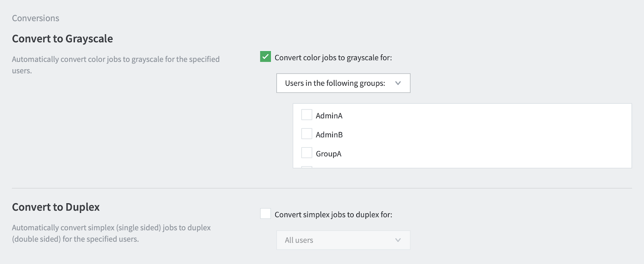Click the GroupA group name
644x264 pixels.
(328, 154)
